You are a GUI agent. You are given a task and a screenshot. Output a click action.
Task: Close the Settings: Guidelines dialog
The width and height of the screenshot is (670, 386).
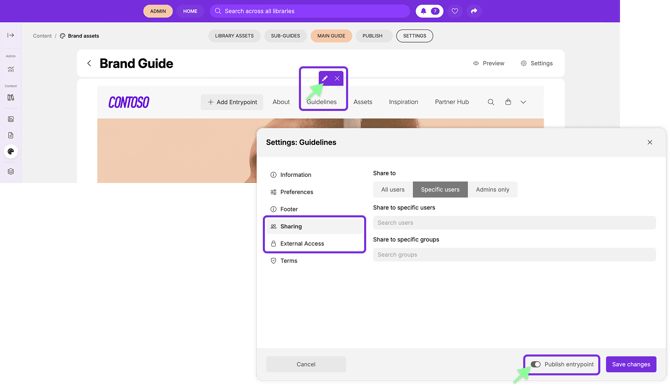click(649, 142)
